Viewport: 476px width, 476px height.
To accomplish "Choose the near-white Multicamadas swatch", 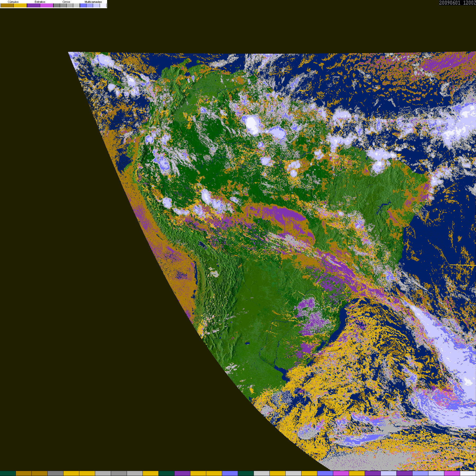I will tap(103, 6).
